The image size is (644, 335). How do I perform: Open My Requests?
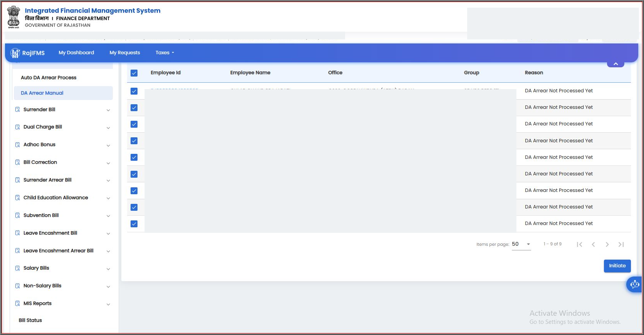tap(125, 53)
